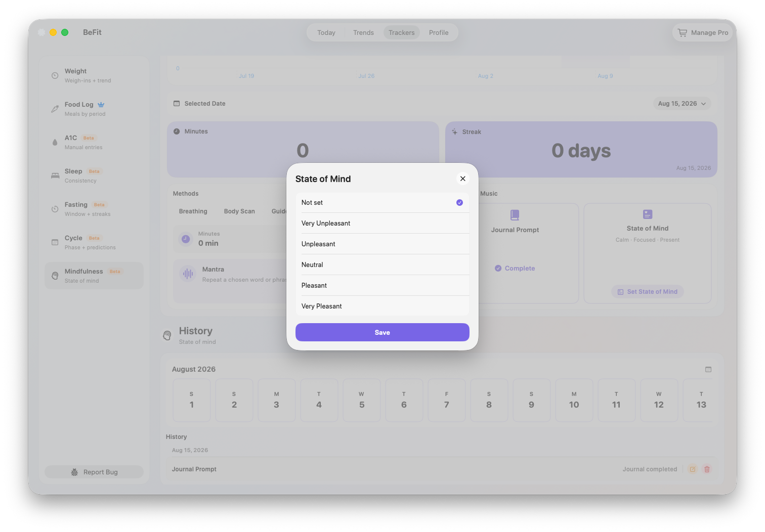The width and height of the screenshot is (765, 532).
Task: Click the Complete checkmark icon
Action: tap(498, 269)
